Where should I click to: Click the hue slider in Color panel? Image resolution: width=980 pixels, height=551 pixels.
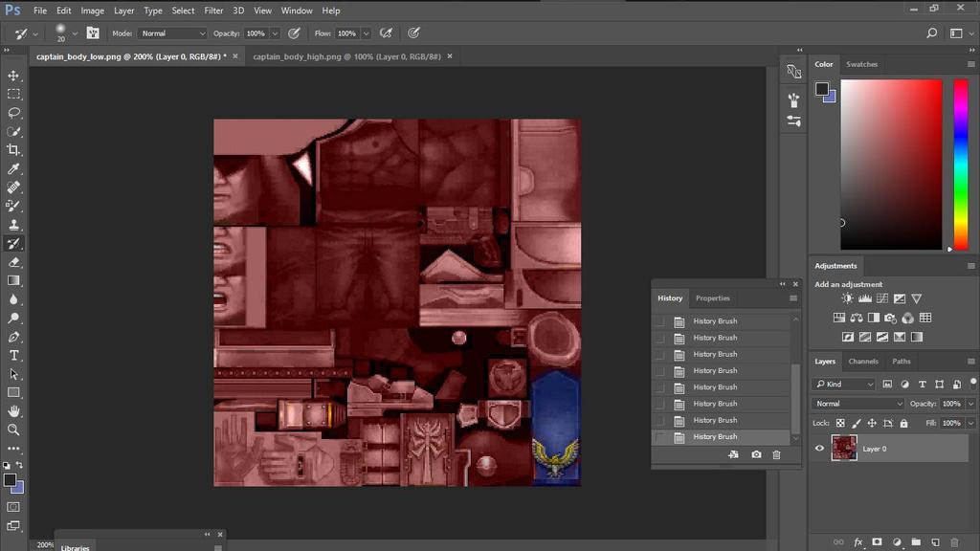tap(961, 165)
